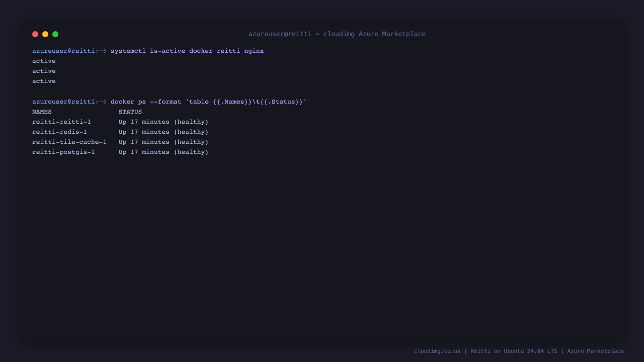The height and width of the screenshot is (362, 644).
Task: Click the first prompt 'azureuser@reitti'
Action: pyautogui.click(x=63, y=51)
